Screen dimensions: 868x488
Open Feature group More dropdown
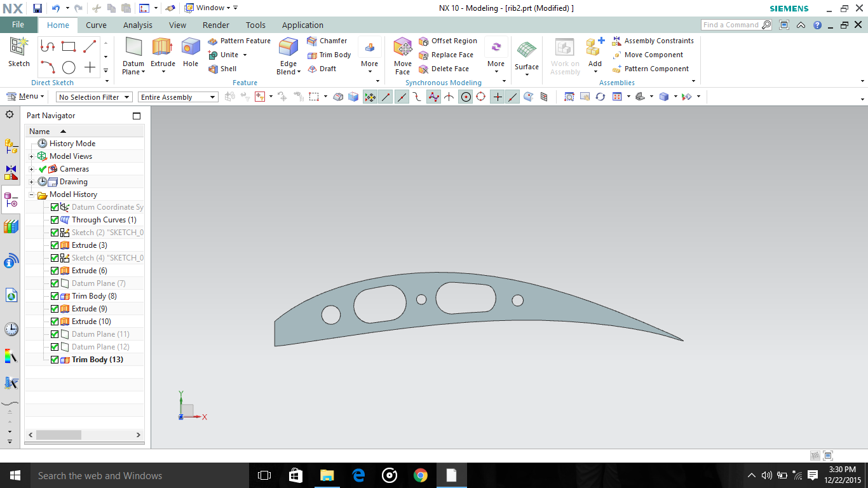pyautogui.click(x=370, y=56)
